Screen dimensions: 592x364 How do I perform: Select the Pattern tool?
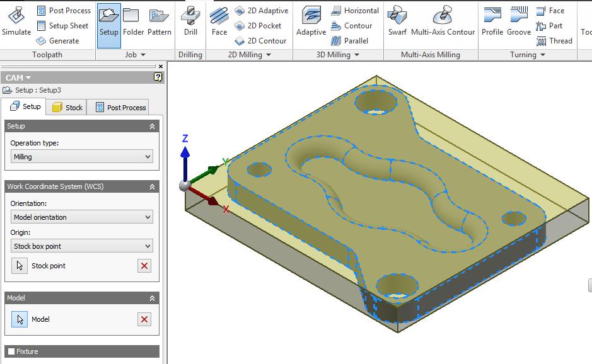tap(160, 22)
